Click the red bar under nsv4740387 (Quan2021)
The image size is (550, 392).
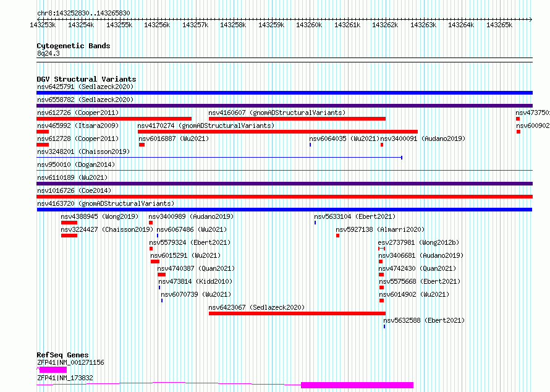pos(162,275)
